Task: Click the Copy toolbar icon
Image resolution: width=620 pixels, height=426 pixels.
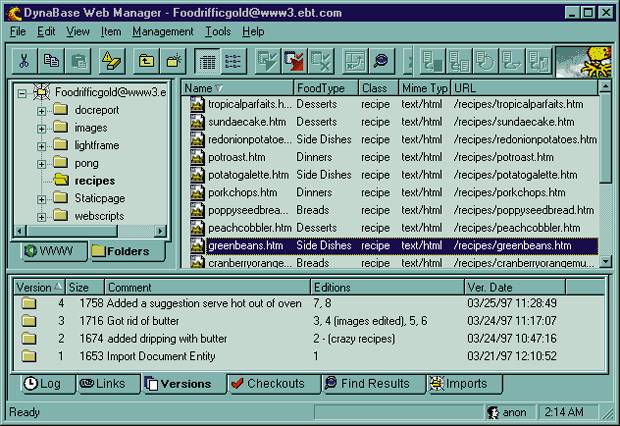Action: click(51, 61)
